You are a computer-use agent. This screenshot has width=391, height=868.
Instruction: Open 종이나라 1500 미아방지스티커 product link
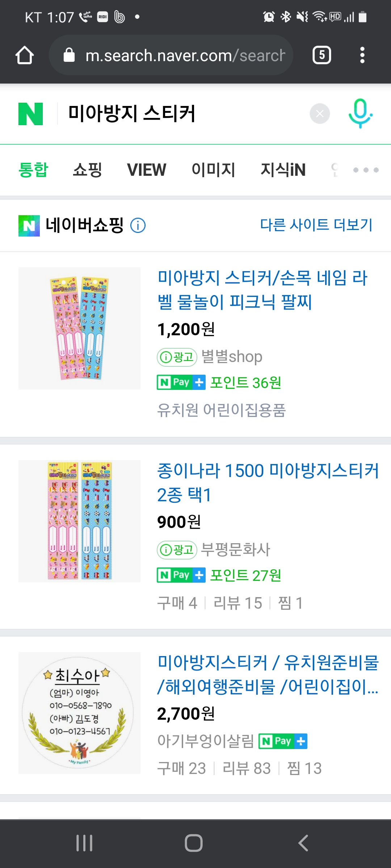[267, 482]
